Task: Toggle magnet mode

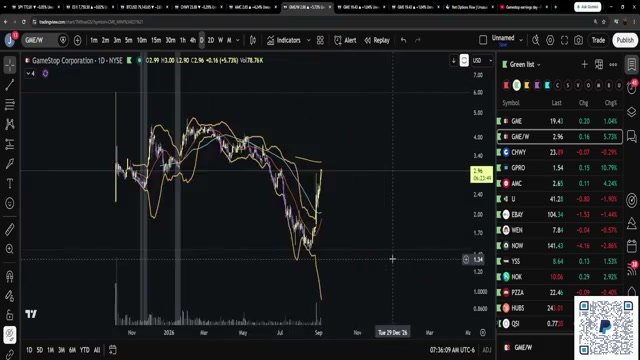Action: pos(10,276)
